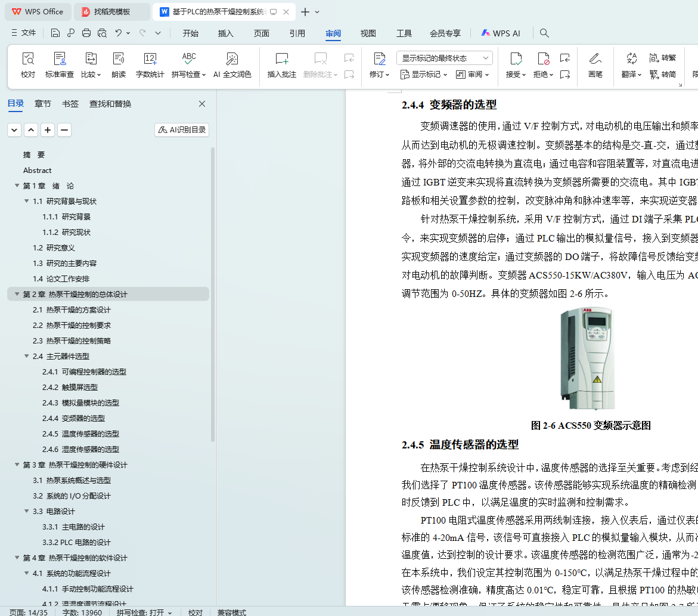Collapse 3.3 电路设计 node
The width and height of the screenshot is (698, 616).
coord(27,511)
